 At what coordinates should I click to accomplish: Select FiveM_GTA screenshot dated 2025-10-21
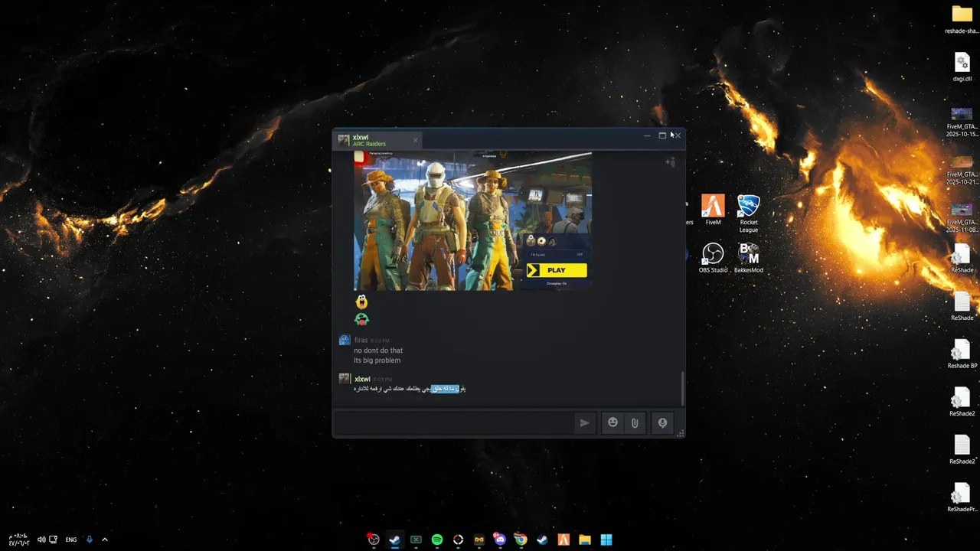point(962,170)
